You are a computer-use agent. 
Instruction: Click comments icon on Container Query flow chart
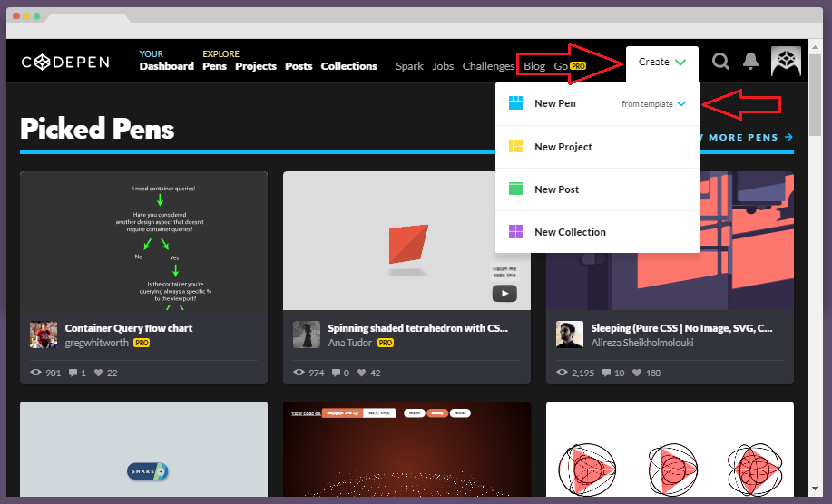click(73, 373)
